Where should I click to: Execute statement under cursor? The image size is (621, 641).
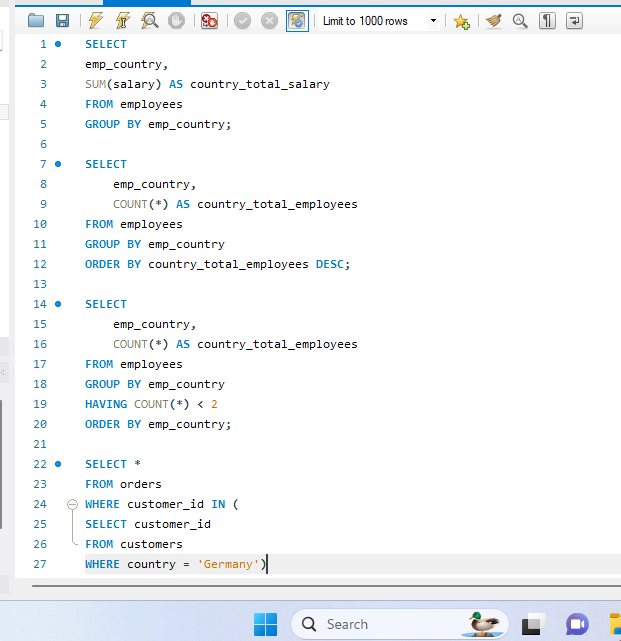122,20
